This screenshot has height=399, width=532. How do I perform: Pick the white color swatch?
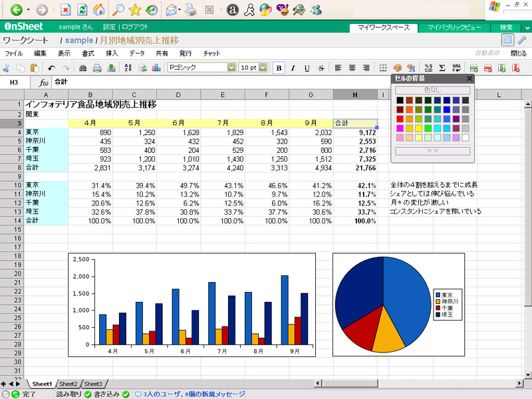click(x=465, y=138)
